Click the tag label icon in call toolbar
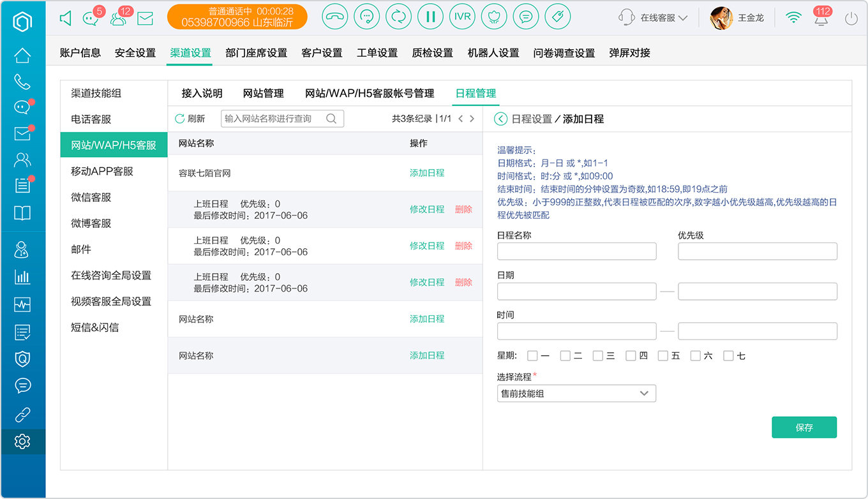 tap(557, 17)
